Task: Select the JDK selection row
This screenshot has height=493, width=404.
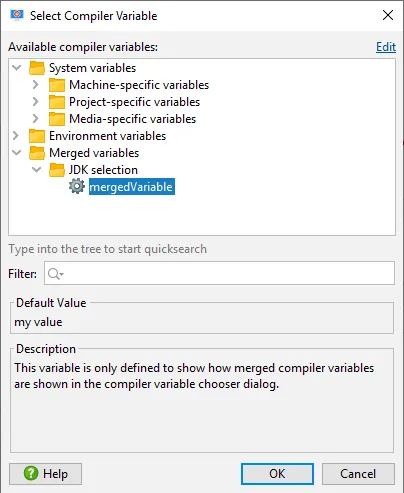Action: point(103,170)
